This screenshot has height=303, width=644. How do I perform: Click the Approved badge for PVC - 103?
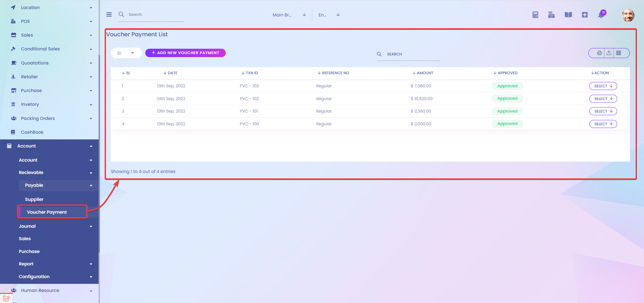507,86
